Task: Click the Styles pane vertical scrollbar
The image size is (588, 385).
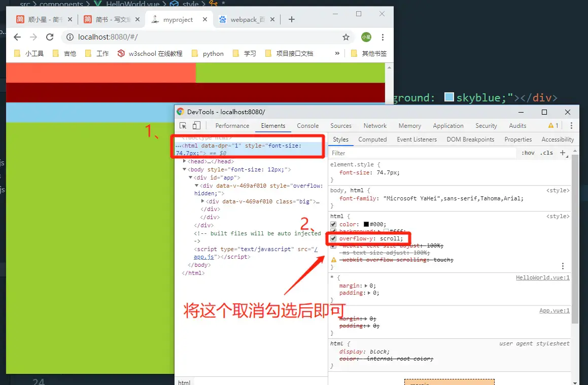Action: (575, 238)
